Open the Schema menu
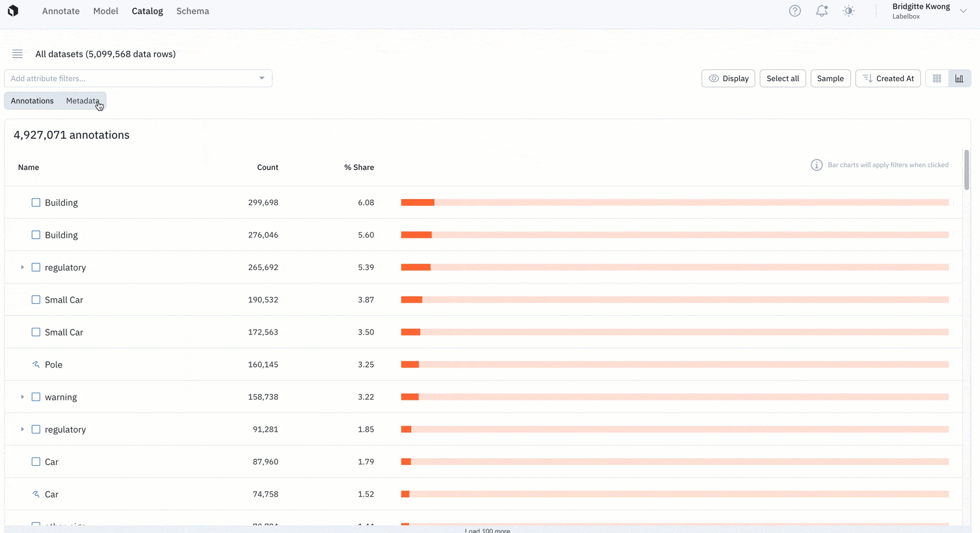980x533 pixels. coord(192,11)
